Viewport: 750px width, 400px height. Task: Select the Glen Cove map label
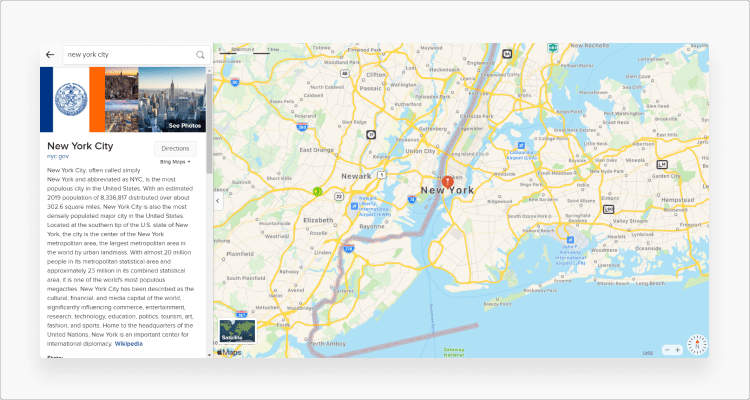pos(638,76)
